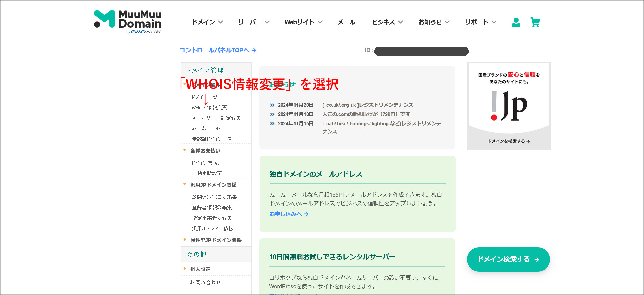Open 公開連絡窓口の編集 link
The image size is (644, 295).
(x=214, y=197)
